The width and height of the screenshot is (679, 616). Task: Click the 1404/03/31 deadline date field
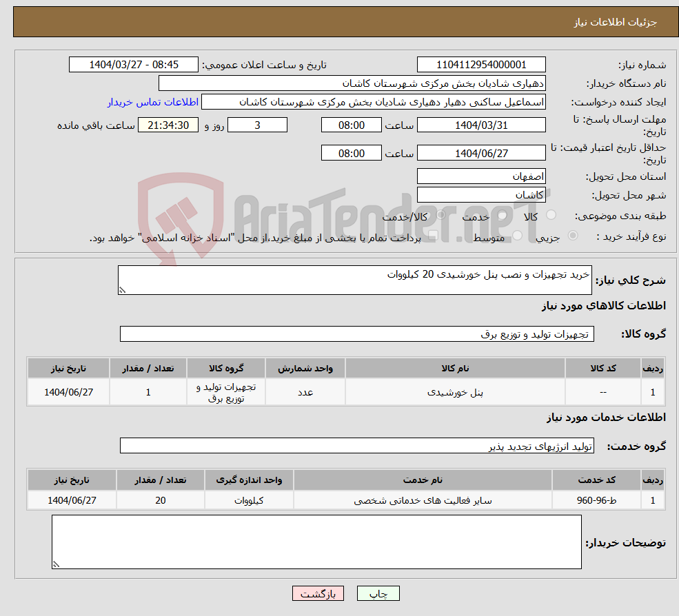point(480,125)
